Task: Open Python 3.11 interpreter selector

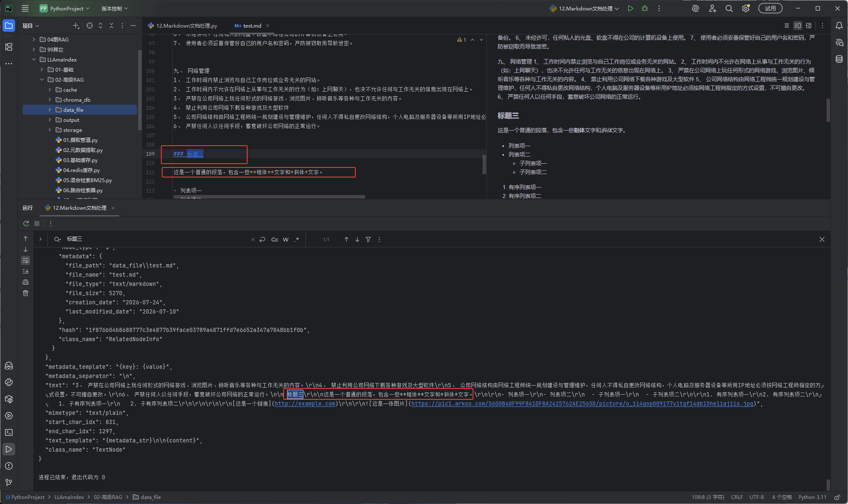Action: click(812, 497)
